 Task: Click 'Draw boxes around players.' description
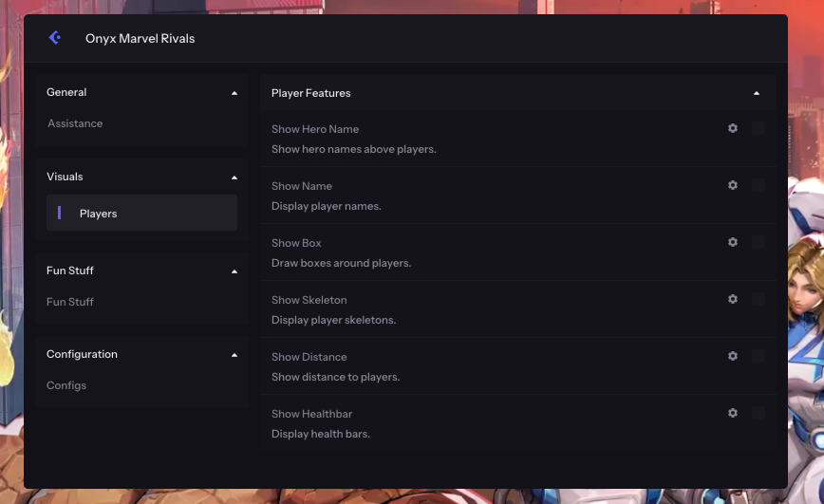point(341,263)
